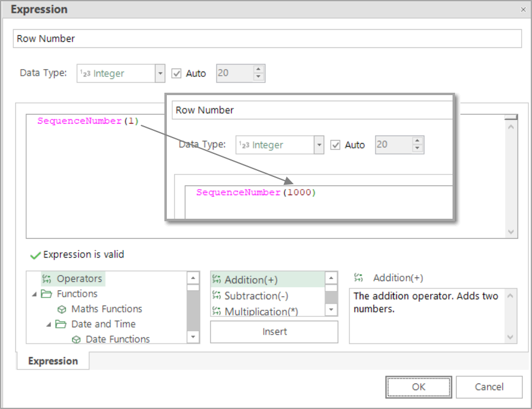Click the split handle above editor scrollbar
The width and height of the screenshot is (532, 409).
(x=511, y=117)
